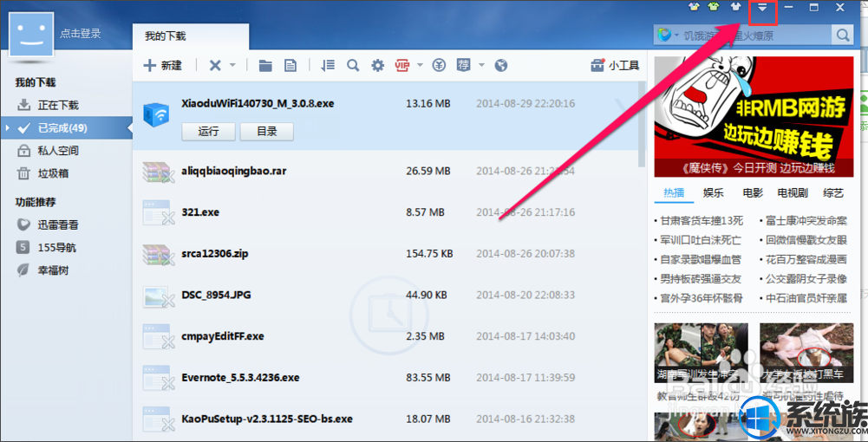The height and width of the screenshot is (442, 868).
Task: Open settings via the gear icon
Action: pyautogui.click(x=377, y=65)
